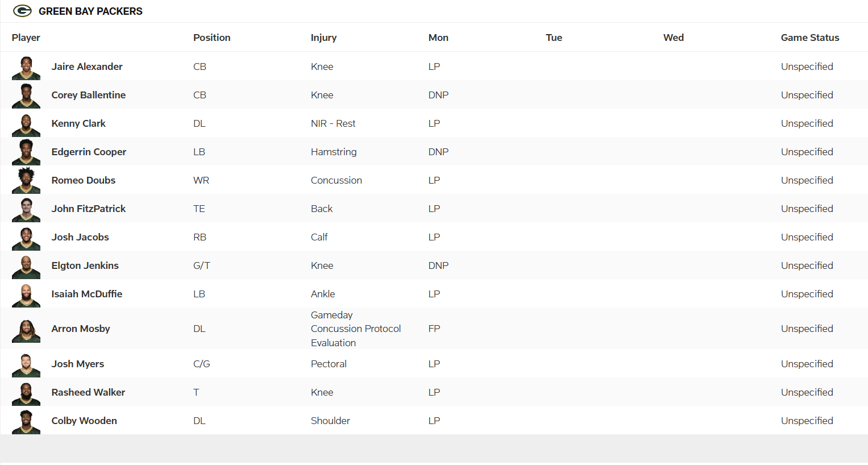The image size is (868, 465).
Task: Click the GREEN BAY PACKERS team heading
Action: (x=90, y=11)
